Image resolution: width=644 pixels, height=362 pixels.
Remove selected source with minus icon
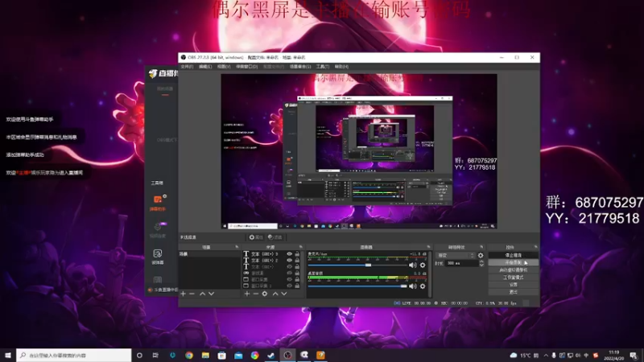pyautogui.click(x=255, y=294)
